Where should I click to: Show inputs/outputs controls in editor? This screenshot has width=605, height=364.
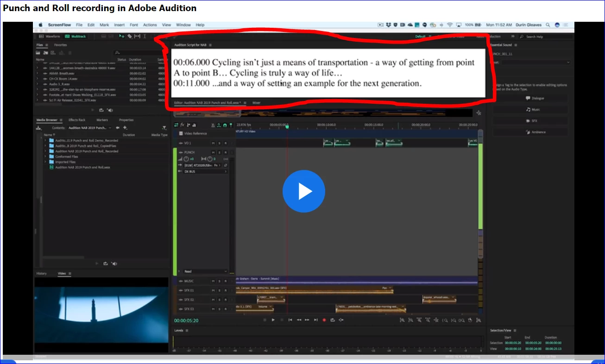tap(176, 125)
